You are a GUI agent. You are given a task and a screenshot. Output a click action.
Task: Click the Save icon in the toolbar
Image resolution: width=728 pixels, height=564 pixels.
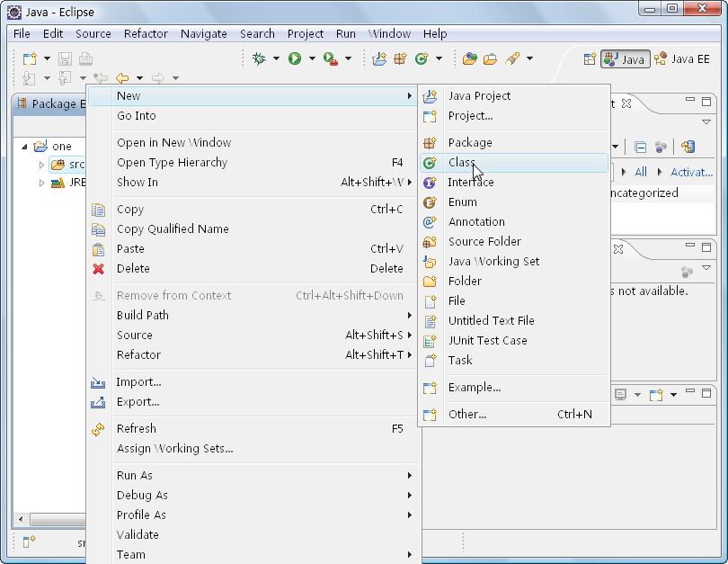point(66,58)
